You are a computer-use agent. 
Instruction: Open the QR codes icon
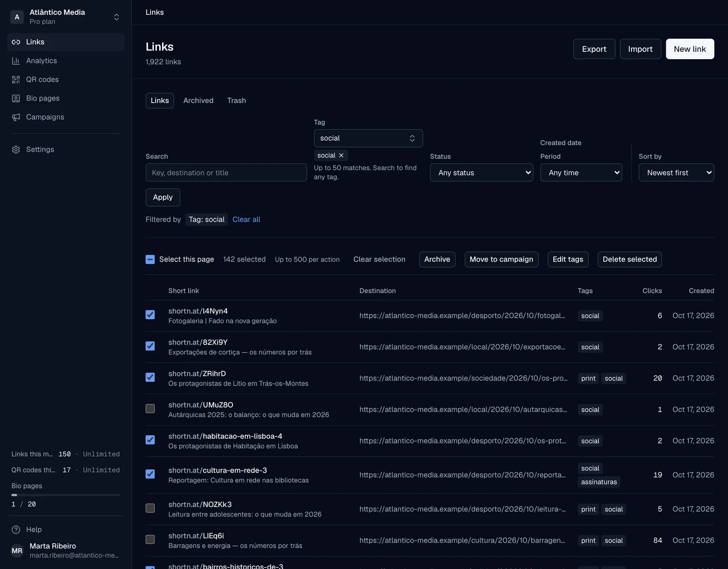tap(16, 80)
